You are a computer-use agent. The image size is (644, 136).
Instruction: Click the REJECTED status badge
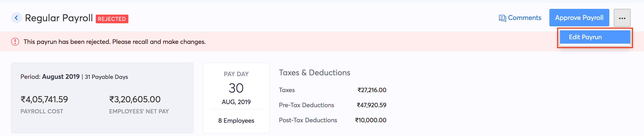click(112, 19)
